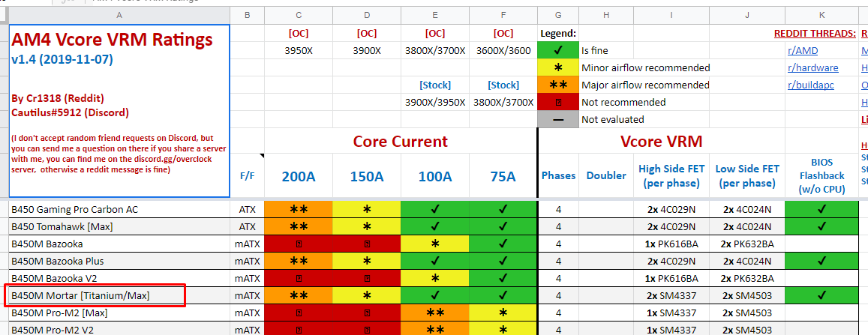Select the Low Side FET heading

click(x=746, y=176)
